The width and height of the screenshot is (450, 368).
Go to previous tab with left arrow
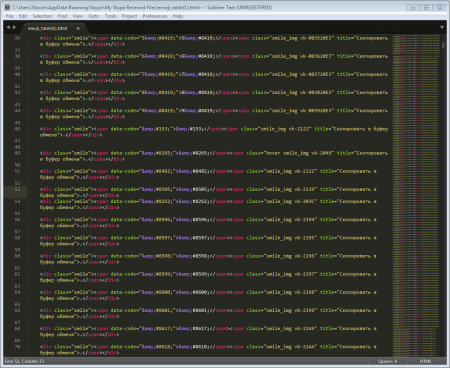(8, 27)
